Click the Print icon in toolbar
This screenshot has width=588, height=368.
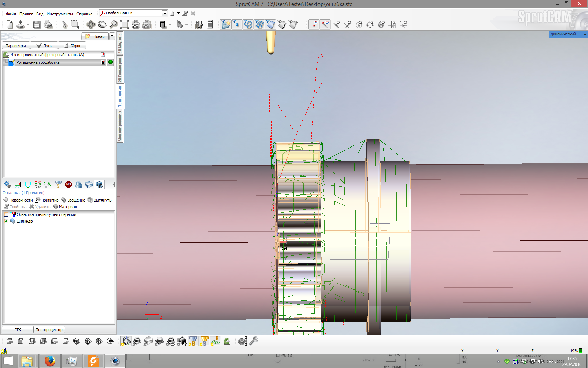pos(48,25)
